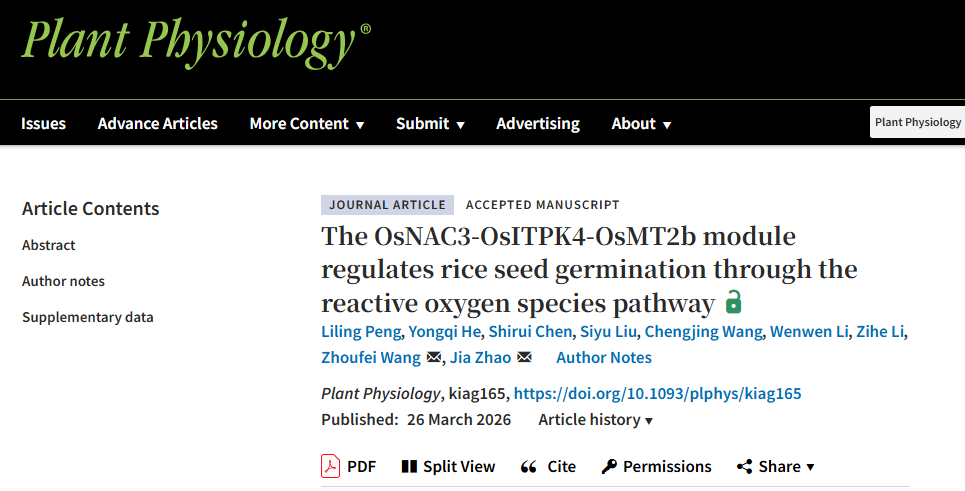Click the PDF download icon
Screen dimensions: 965x491
pyautogui.click(x=331, y=466)
